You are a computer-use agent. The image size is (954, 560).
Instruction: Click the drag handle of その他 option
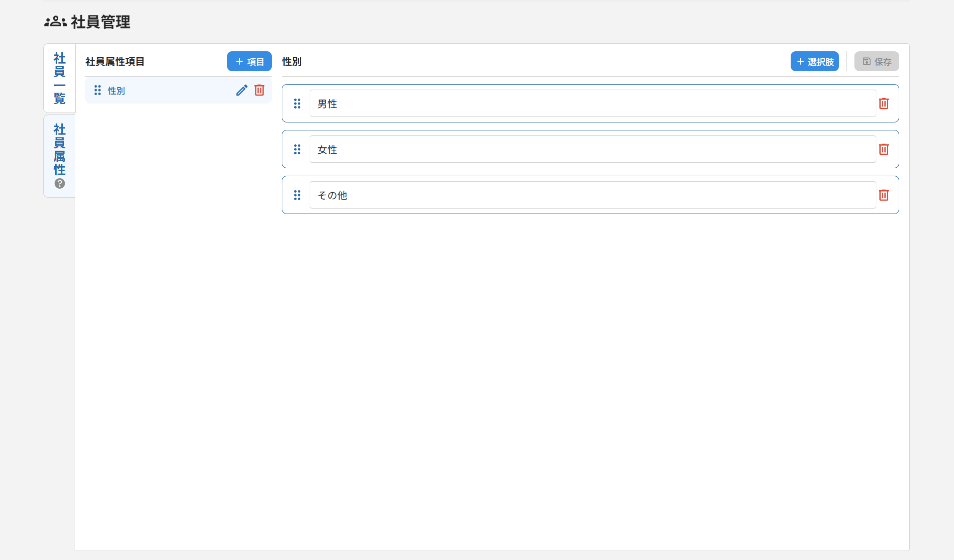[297, 195]
